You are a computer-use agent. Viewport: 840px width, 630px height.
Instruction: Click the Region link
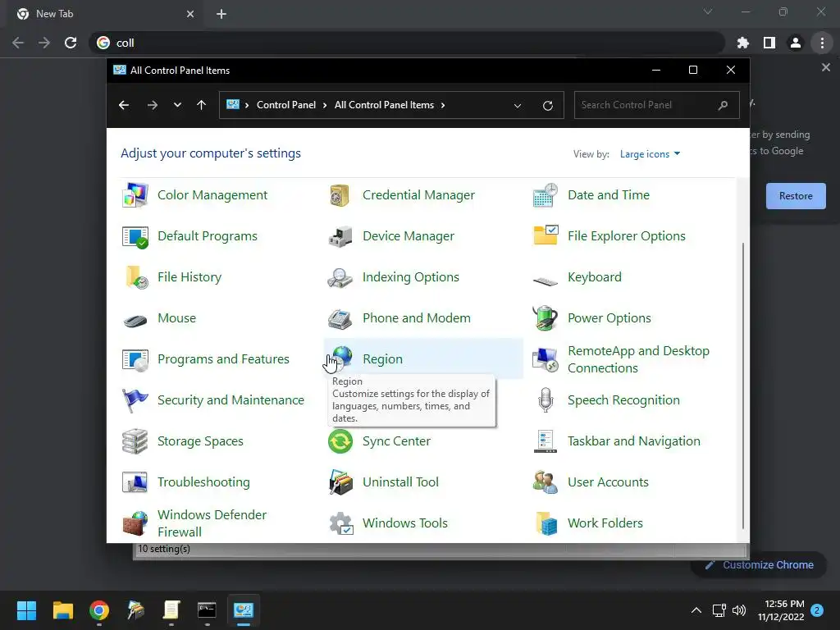[382, 359]
